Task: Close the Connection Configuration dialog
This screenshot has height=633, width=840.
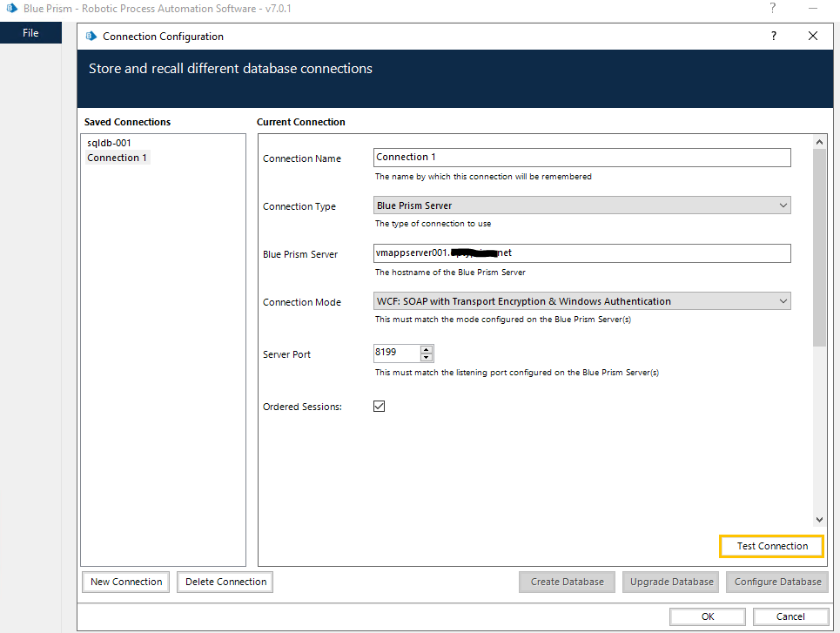Action: (x=813, y=36)
